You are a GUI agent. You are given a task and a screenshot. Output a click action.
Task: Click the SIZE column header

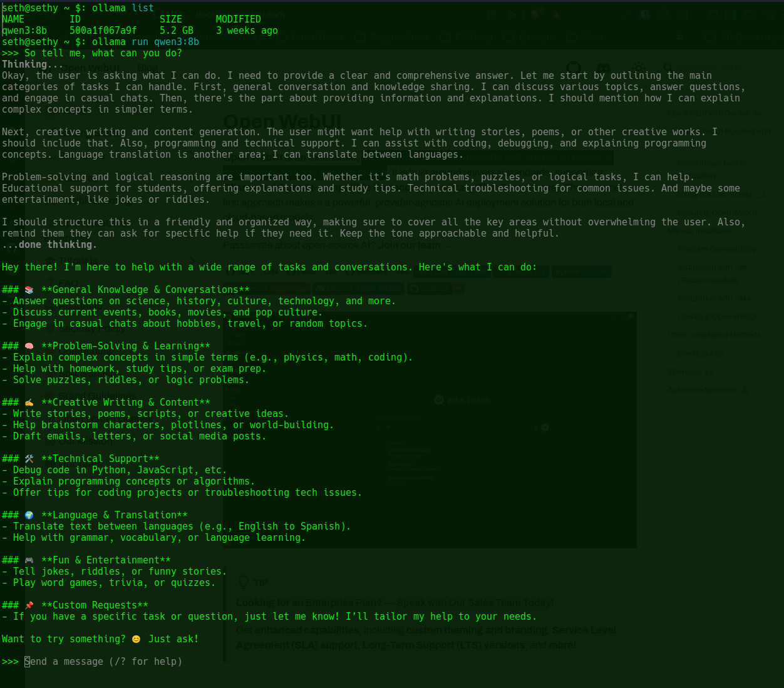coord(171,19)
